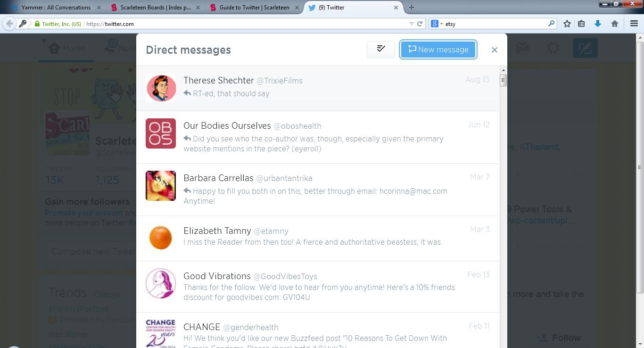
Task: Open Barbara Carrellas's avatar
Action: [x=161, y=186]
